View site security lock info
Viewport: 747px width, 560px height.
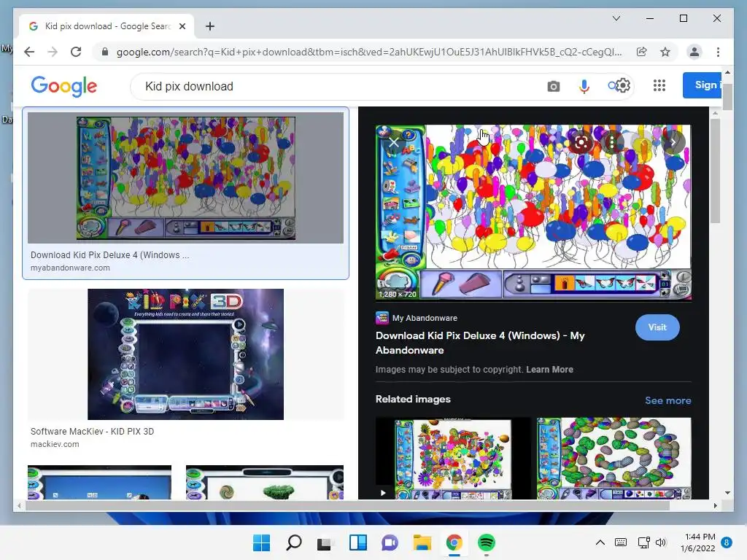[x=105, y=52]
